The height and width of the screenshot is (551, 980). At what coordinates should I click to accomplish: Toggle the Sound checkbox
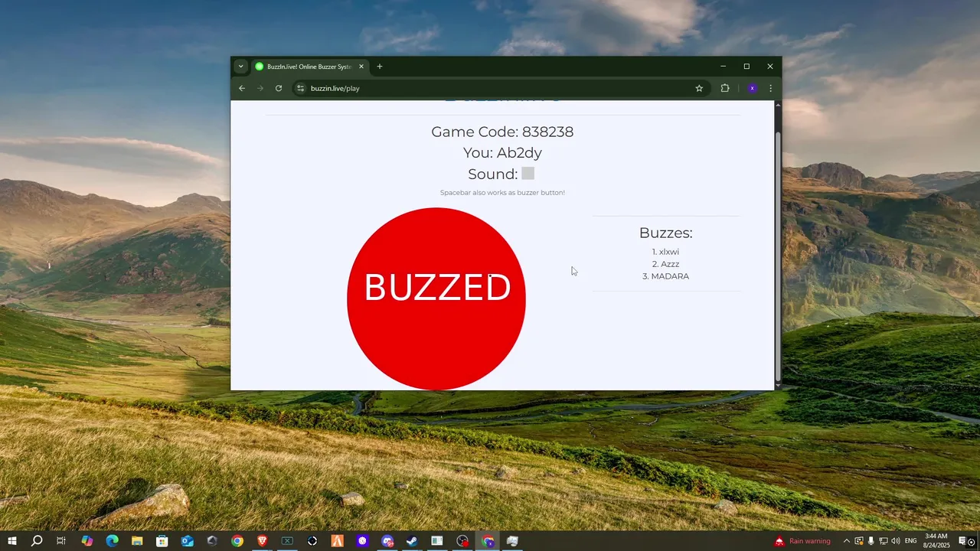click(528, 174)
